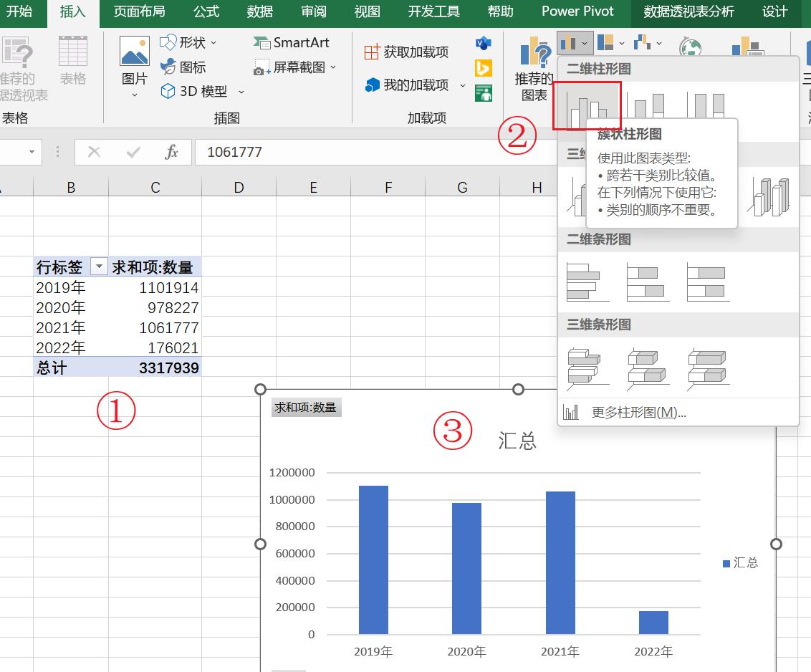Open the 开发工具 (Developer) tab
Image resolution: width=811 pixels, height=672 pixels.
coord(433,11)
